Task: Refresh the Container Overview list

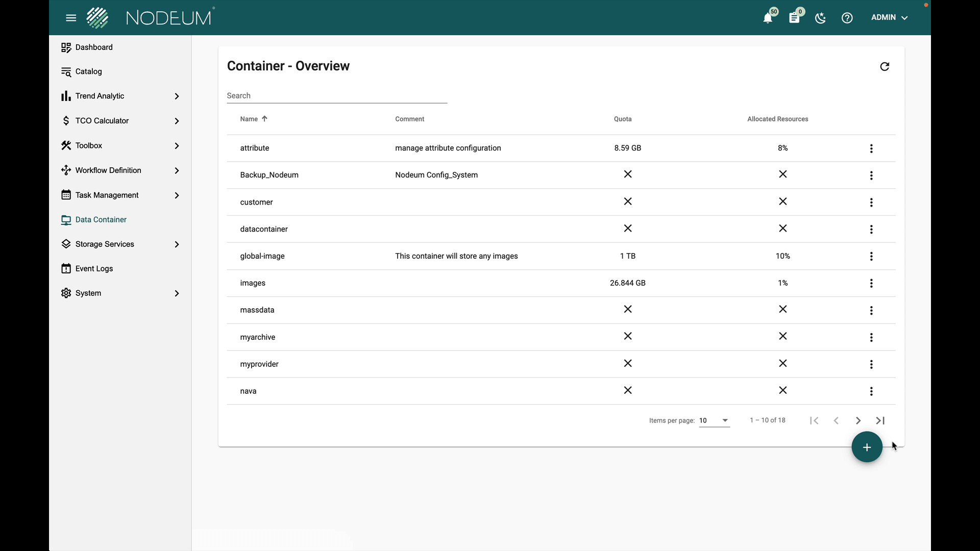Action: [x=885, y=66]
